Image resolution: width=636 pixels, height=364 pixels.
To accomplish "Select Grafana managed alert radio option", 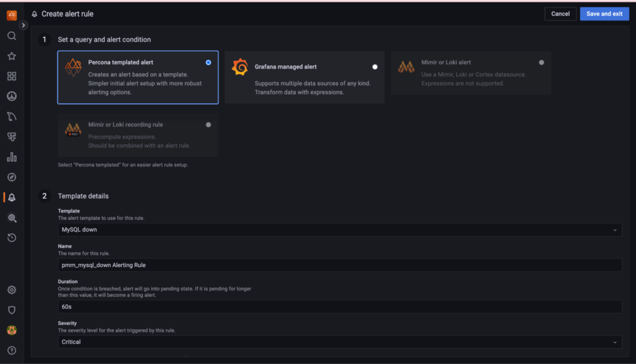I will [x=375, y=66].
